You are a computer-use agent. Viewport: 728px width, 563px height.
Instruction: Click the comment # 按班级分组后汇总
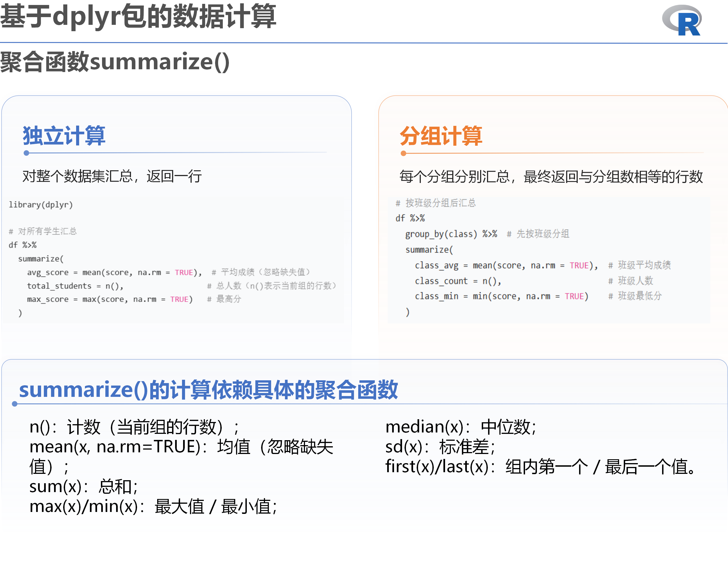(x=436, y=203)
